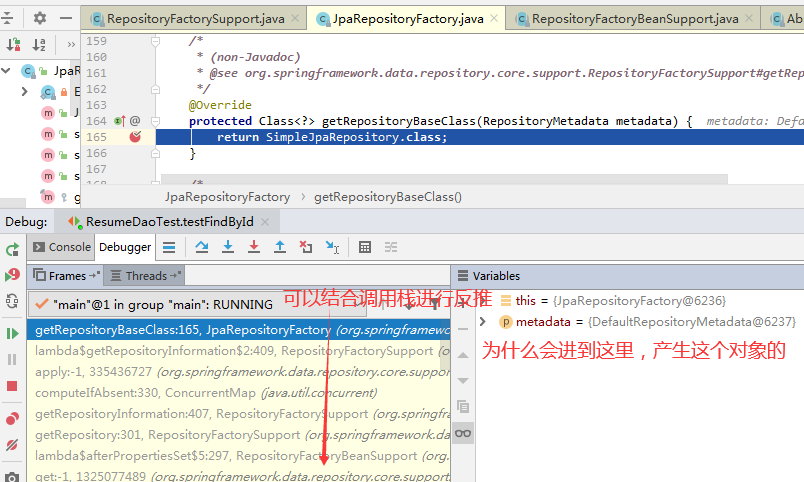
Task: Toggle the breakpoint on line 165
Action: pyautogui.click(x=135, y=137)
